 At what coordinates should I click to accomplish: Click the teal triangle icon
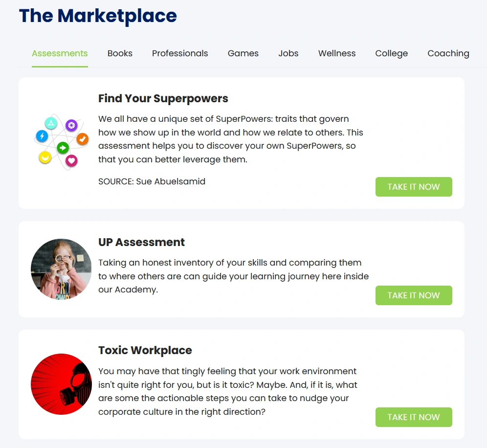tap(51, 123)
